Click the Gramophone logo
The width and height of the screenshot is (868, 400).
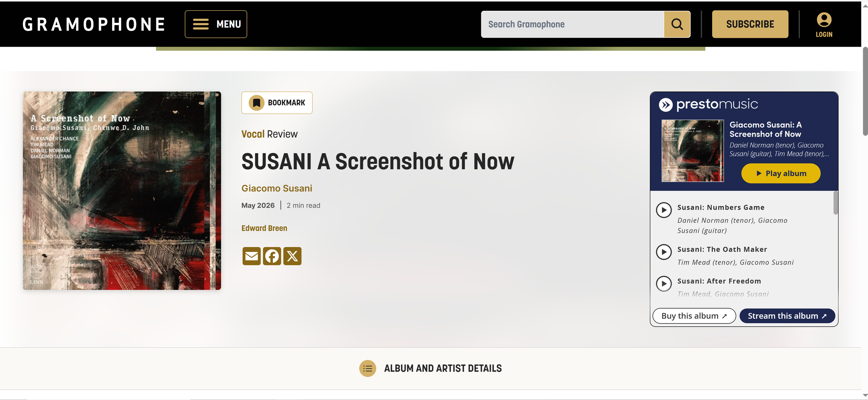[94, 24]
